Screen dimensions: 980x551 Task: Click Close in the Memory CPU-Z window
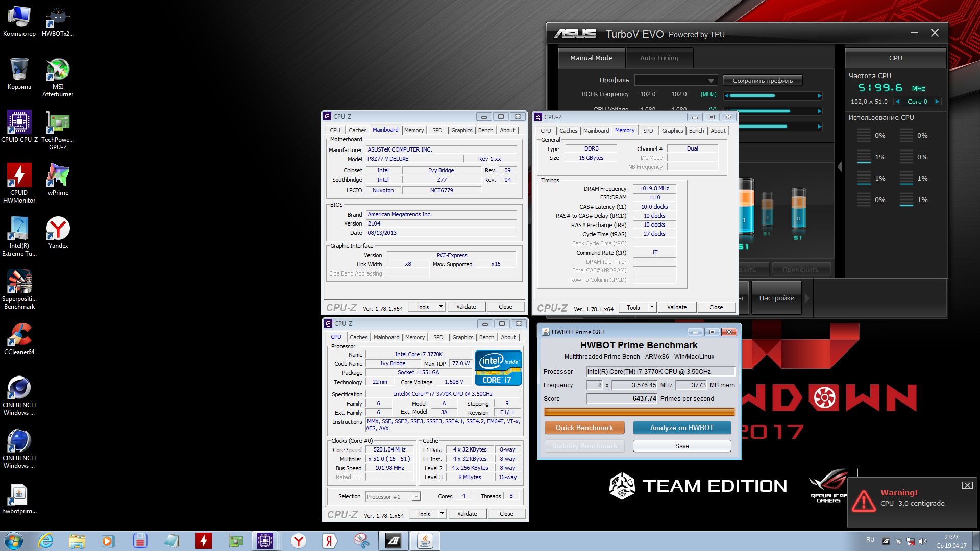(x=716, y=307)
